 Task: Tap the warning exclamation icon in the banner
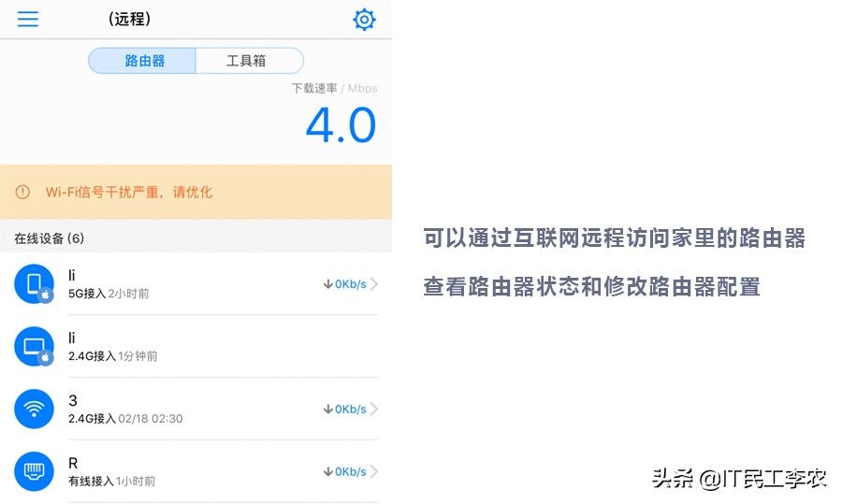click(23, 193)
